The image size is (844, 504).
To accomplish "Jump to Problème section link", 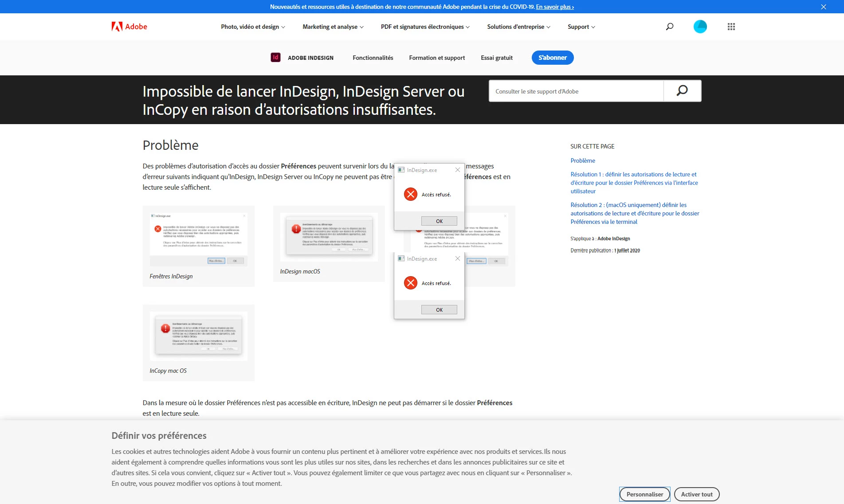I will pos(583,160).
